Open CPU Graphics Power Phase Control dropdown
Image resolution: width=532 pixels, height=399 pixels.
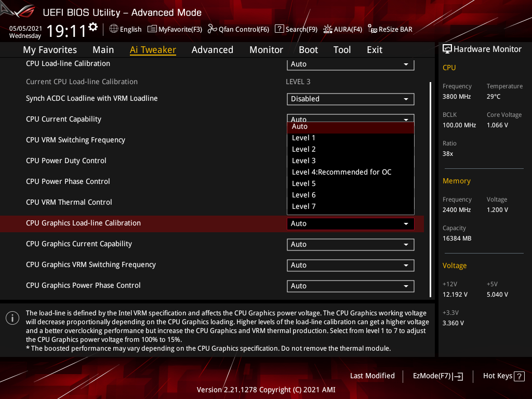click(350, 286)
